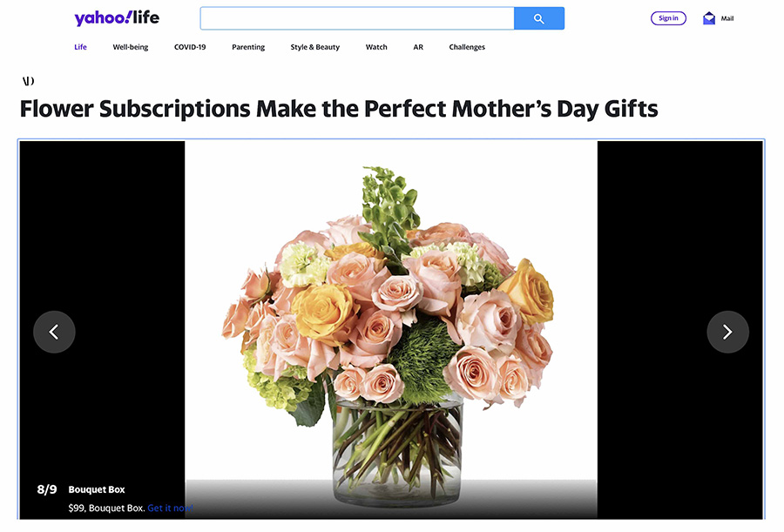Open Mail via the envelope icon

[x=708, y=18]
